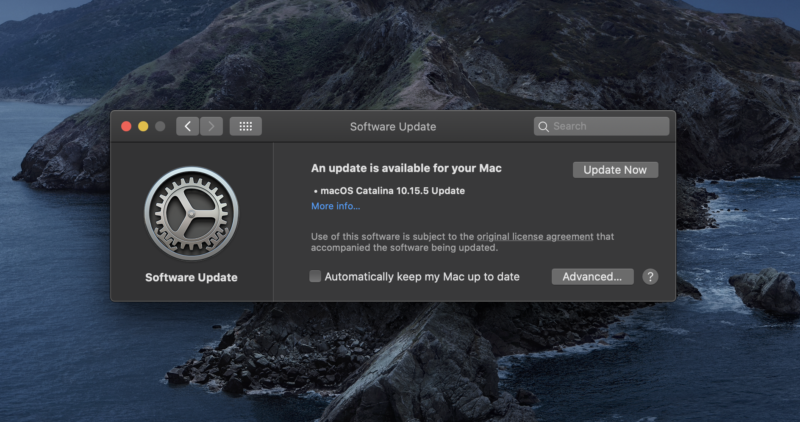Go back with the left chevron button

pyautogui.click(x=188, y=127)
